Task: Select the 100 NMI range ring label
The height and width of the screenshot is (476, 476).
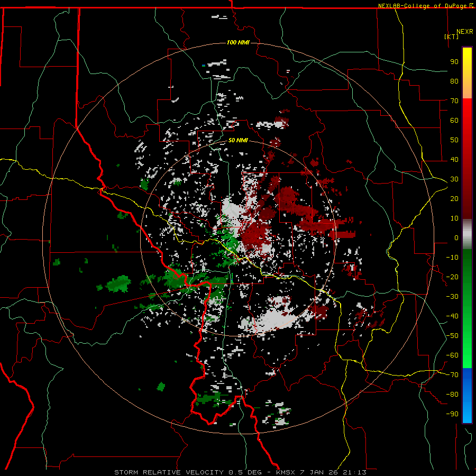Action: pos(238,42)
